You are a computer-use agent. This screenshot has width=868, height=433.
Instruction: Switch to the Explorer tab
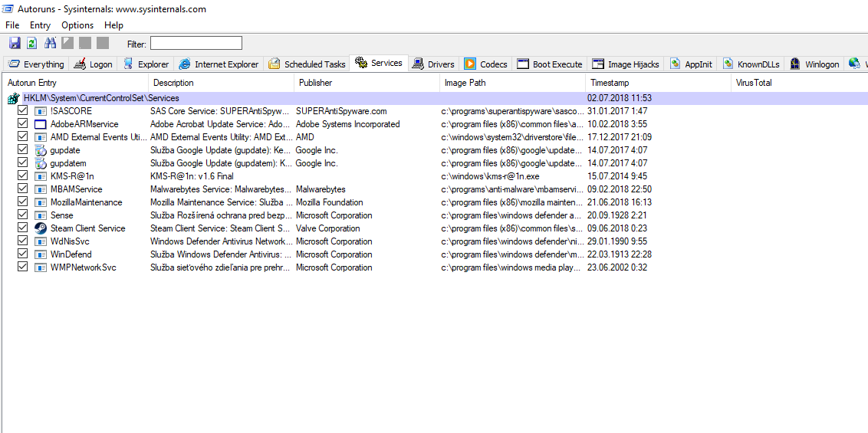tap(146, 64)
